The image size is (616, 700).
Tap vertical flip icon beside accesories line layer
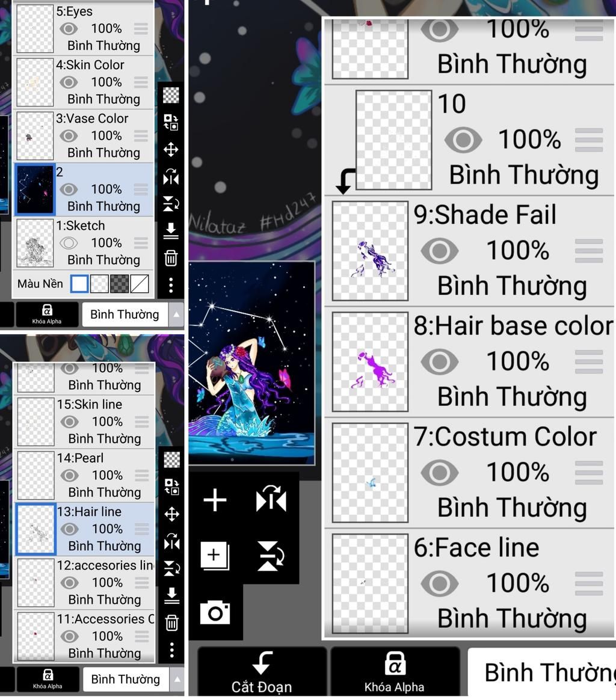pyautogui.click(x=171, y=568)
